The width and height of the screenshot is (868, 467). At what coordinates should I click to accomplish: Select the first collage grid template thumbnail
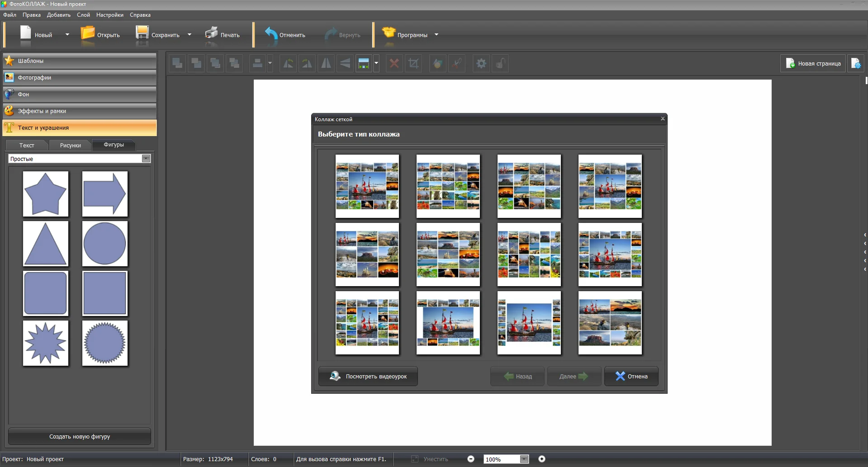tap(367, 186)
